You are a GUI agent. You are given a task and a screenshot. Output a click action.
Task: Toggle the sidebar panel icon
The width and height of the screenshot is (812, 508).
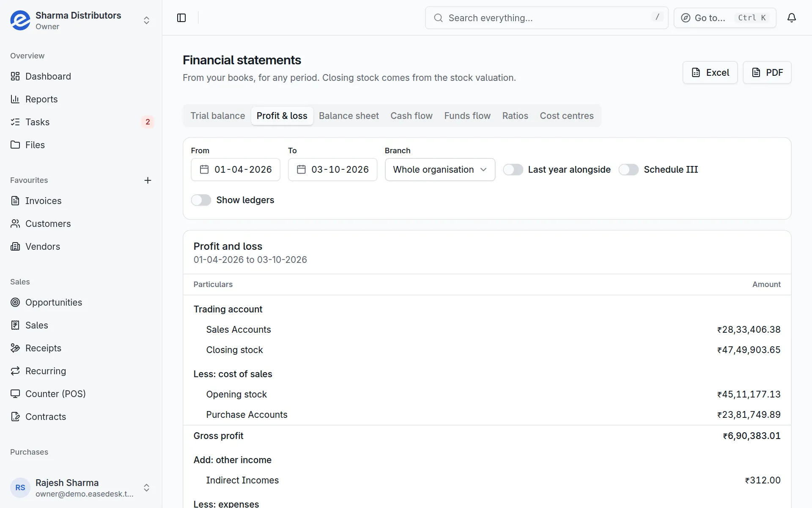tap(181, 18)
